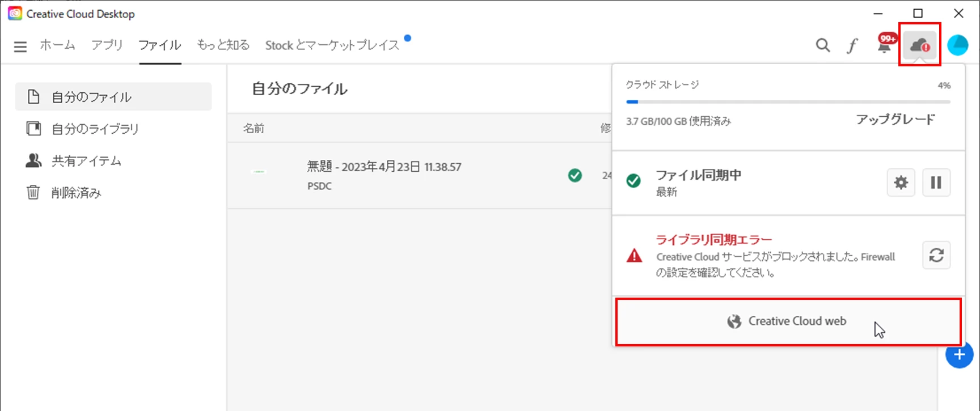Click the 削除済み trash icon

(x=33, y=192)
